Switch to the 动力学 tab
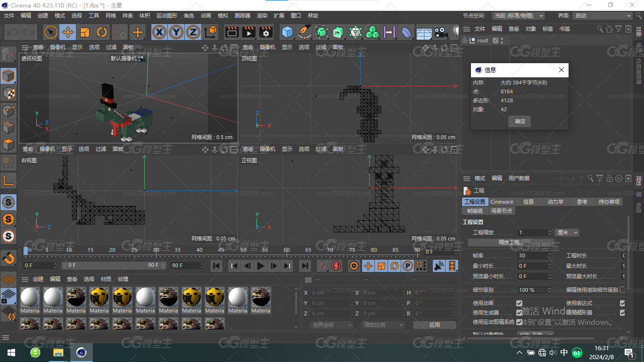Viewport: 644px width, 362px height. 555,202
